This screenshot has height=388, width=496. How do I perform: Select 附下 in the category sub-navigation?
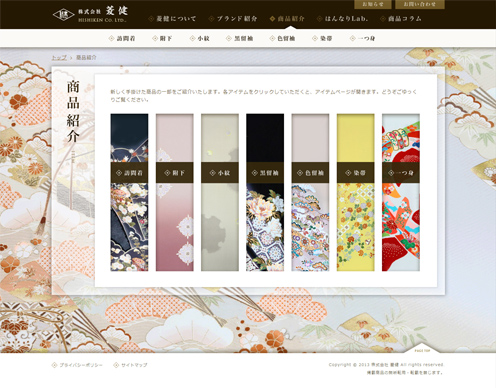click(162, 38)
